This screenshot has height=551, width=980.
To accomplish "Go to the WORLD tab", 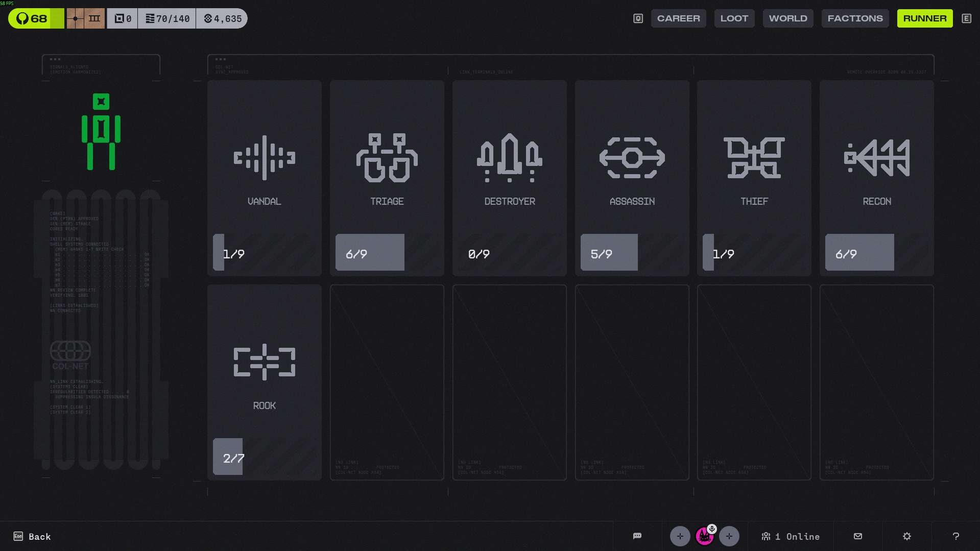I will click(x=787, y=18).
